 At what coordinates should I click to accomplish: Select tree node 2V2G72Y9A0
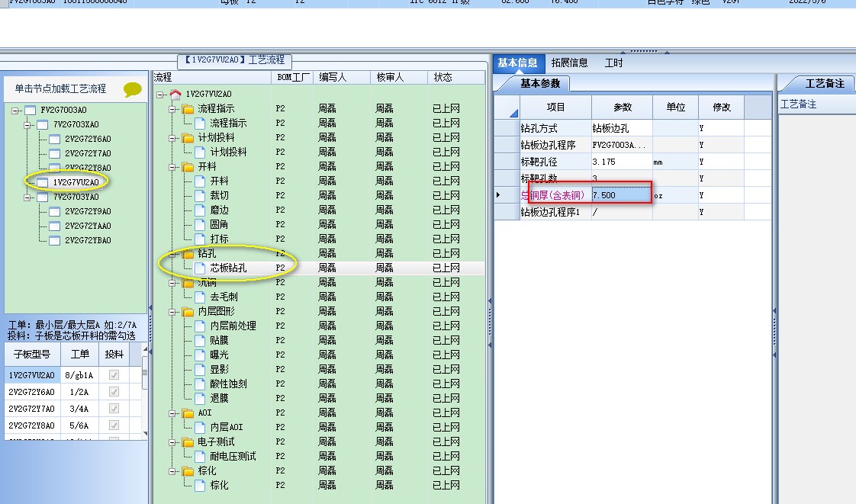point(88,211)
